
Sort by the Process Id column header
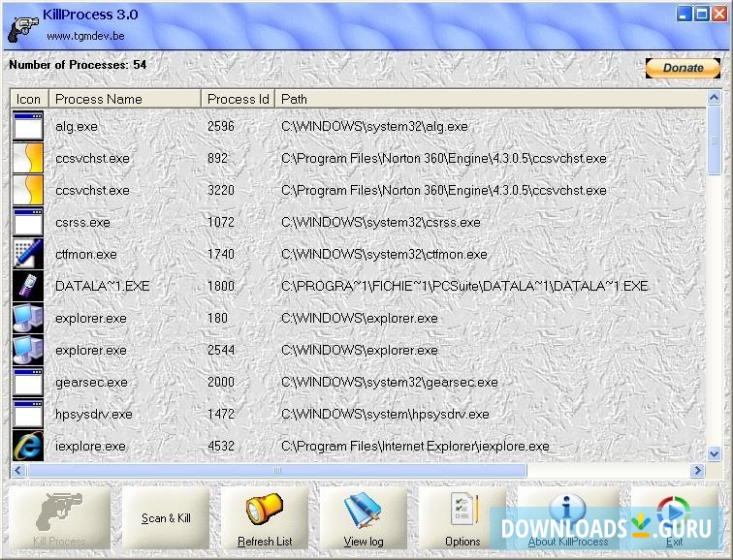[x=238, y=99]
